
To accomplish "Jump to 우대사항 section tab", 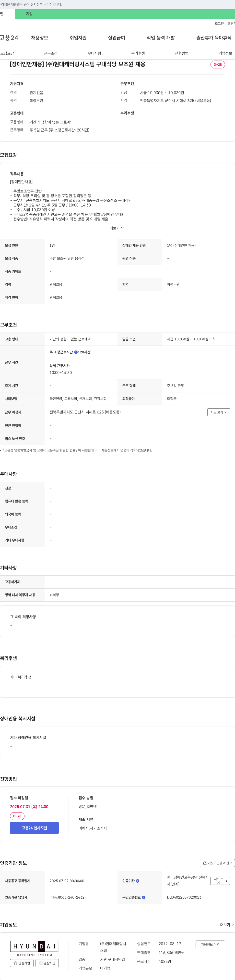I will [94, 53].
